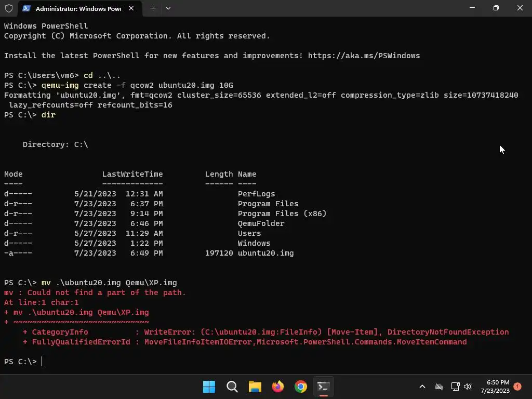This screenshot has height=399, width=532.
Task: Open a new terminal tab with plus button
Action: coord(153,8)
